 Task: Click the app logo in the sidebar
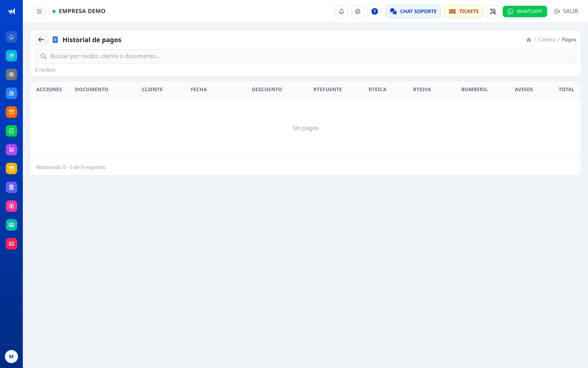point(11,11)
